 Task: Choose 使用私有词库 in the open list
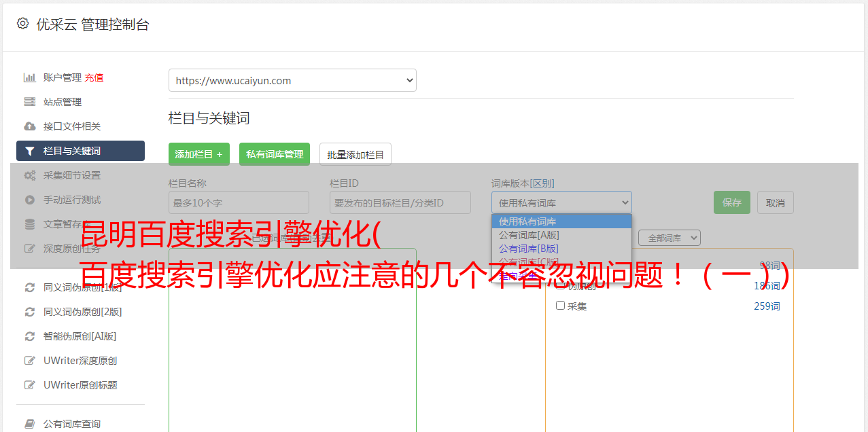561,221
